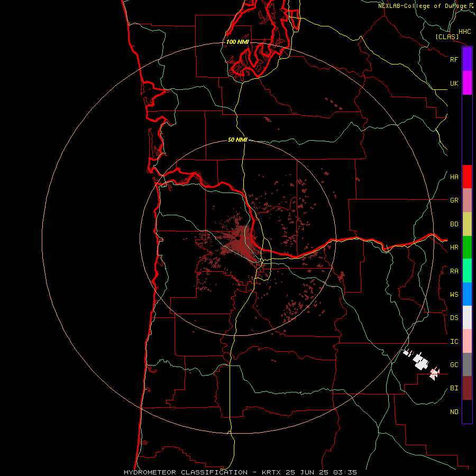The image size is (476, 476).
Task: Click the white dry snow echo patch
Action: click(x=420, y=362)
